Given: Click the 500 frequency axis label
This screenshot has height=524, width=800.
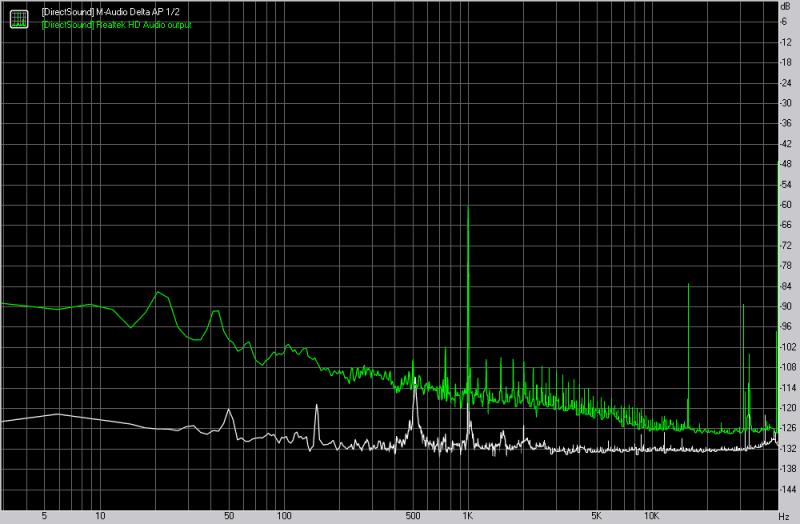Looking at the screenshot, I should [x=412, y=516].
